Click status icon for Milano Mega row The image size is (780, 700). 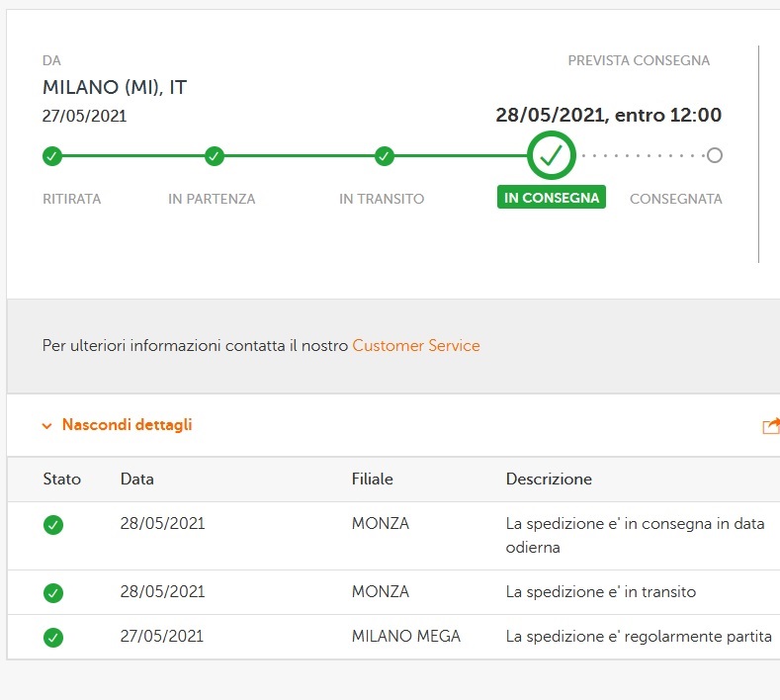coord(53,638)
